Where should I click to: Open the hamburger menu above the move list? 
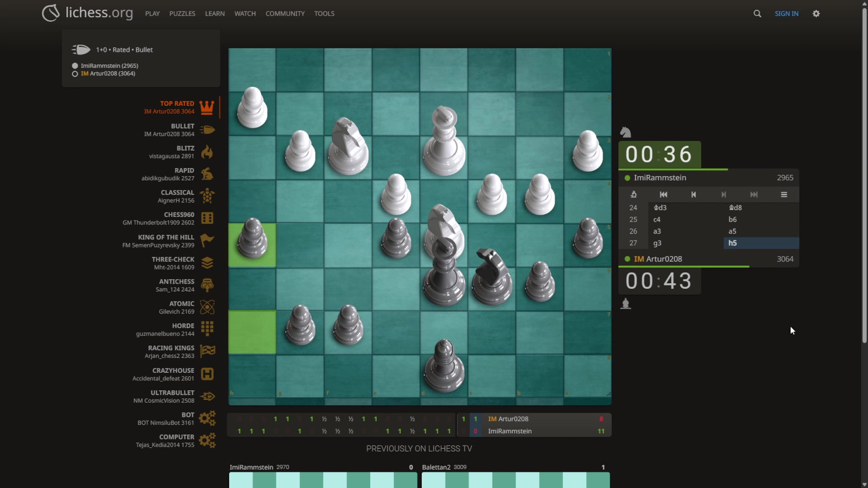point(784,195)
